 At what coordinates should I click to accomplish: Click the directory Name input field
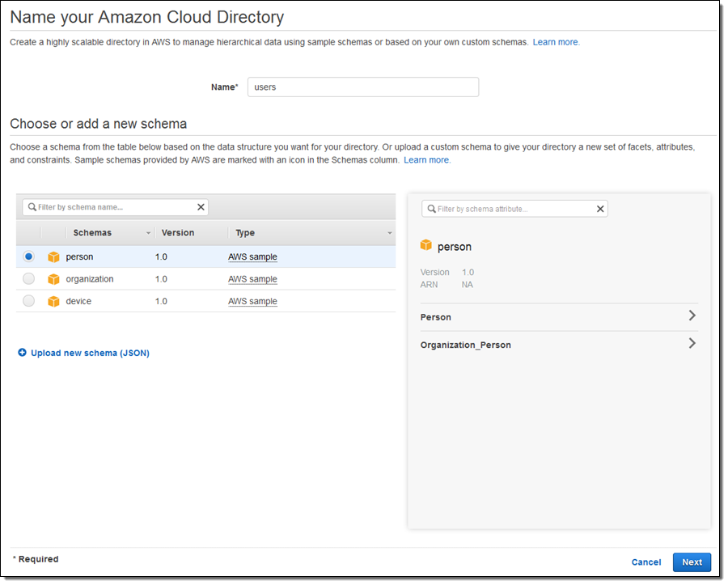(362, 87)
